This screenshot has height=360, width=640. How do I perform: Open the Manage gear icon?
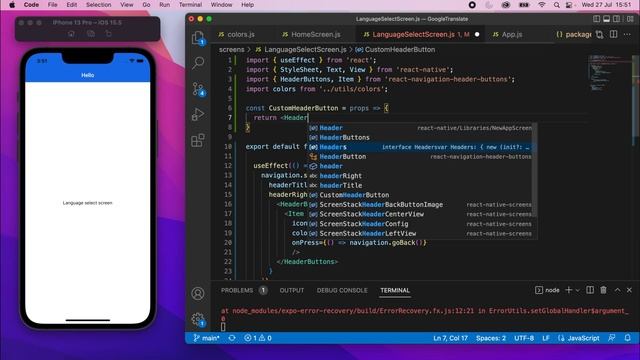point(198,320)
